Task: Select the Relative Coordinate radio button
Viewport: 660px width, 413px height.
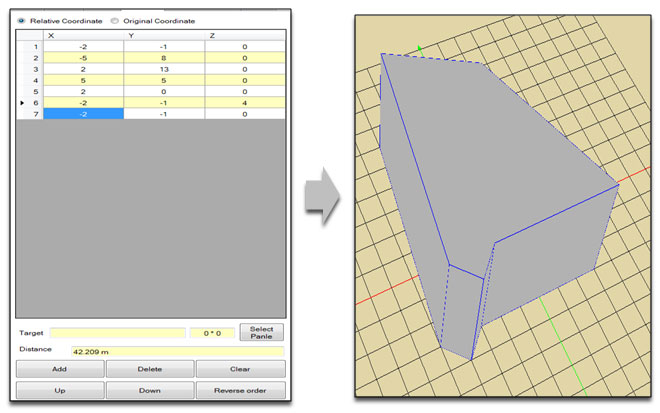Action: (x=21, y=21)
